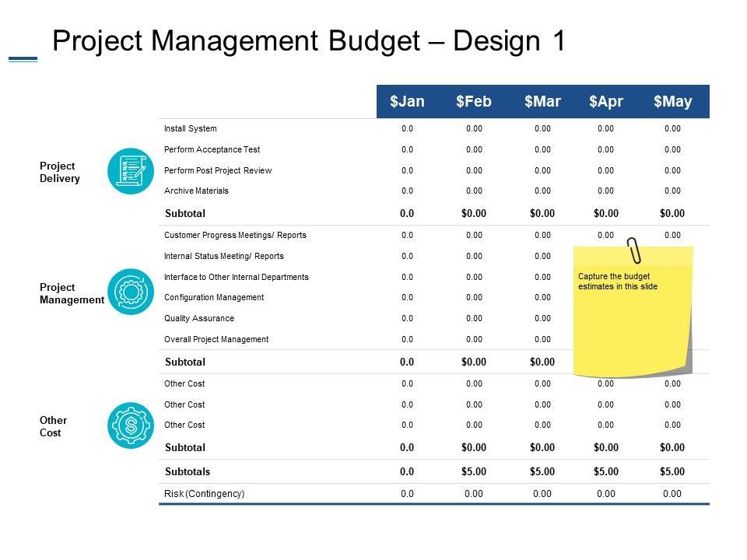The width and height of the screenshot is (747, 560).
Task: Select the Subtotals row label
Action: (188, 471)
